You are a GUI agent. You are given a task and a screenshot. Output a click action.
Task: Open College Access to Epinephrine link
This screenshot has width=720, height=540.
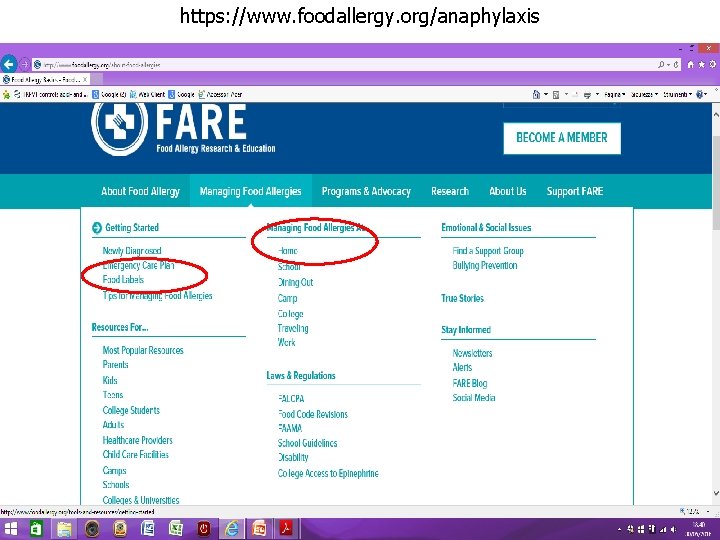coord(328,473)
